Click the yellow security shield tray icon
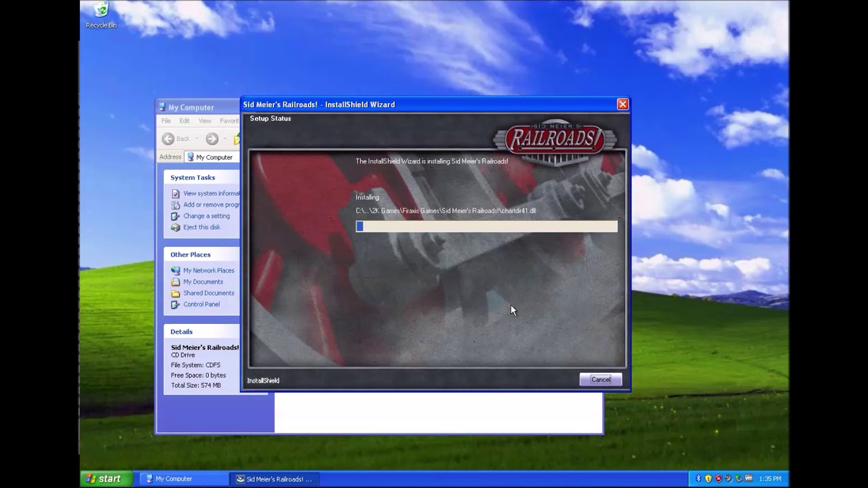Image resolution: width=868 pixels, height=488 pixels. pyautogui.click(x=708, y=479)
